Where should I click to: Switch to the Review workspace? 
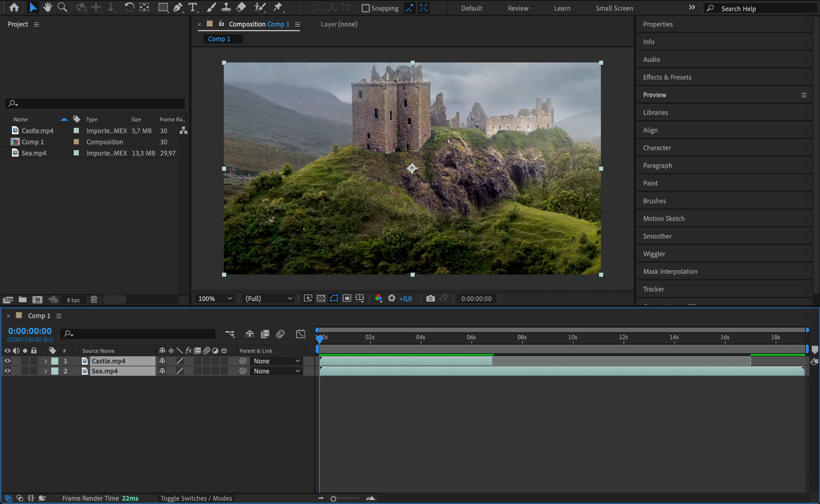coord(518,8)
